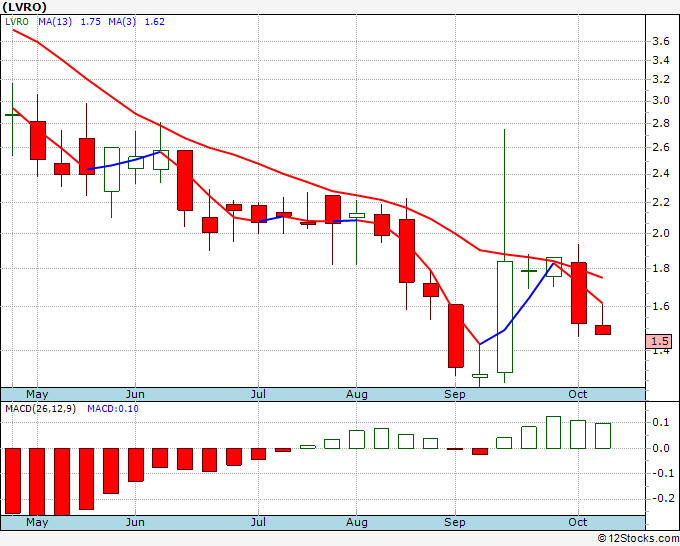Click the May marker on price timeline
680x546 pixels.
37,394
